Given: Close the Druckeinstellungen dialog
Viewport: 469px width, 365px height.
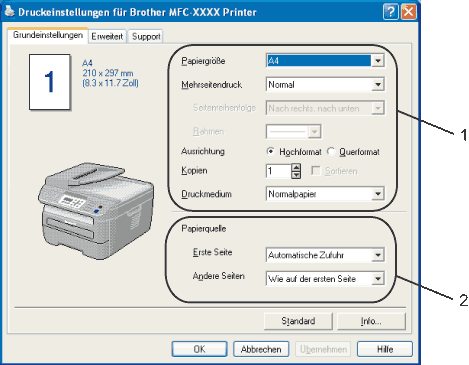Looking at the screenshot, I should (x=408, y=12).
